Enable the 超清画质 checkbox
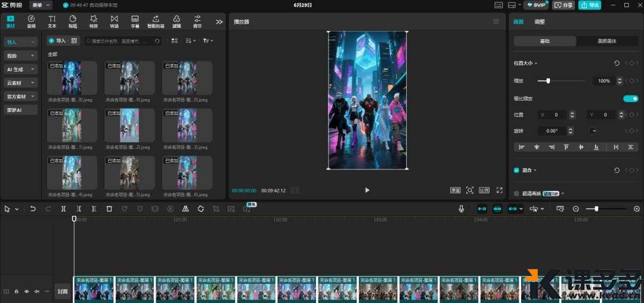The image size is (644, 303). (516, 193)
